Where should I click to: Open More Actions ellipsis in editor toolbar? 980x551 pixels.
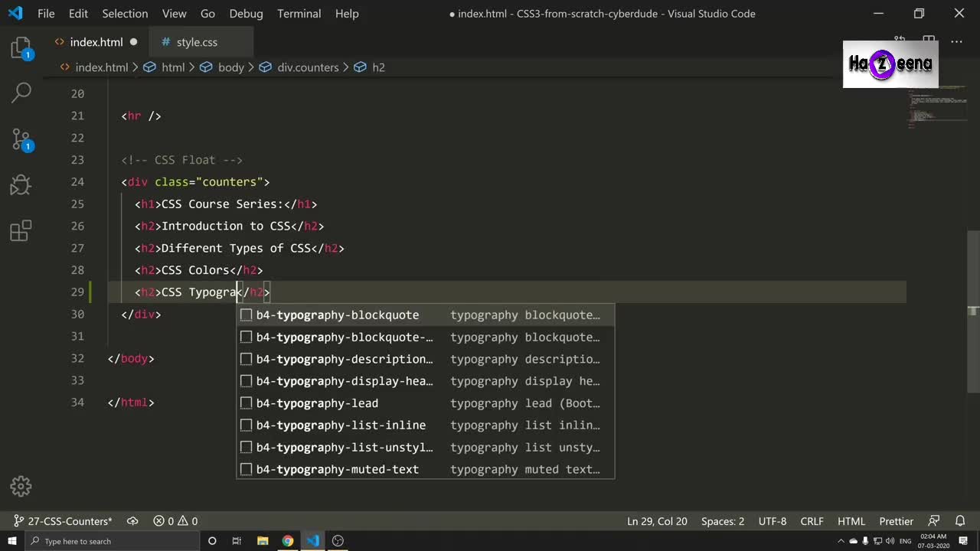pos(956,41)
